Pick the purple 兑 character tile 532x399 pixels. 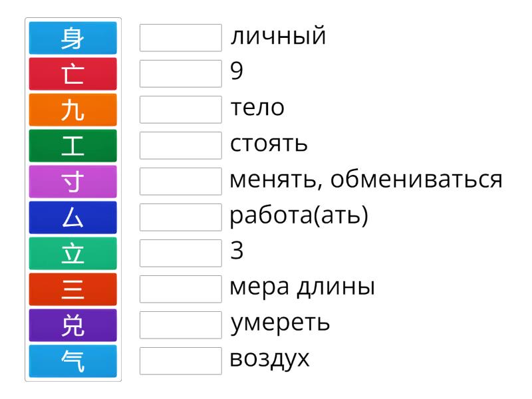[x=73, y=325]
